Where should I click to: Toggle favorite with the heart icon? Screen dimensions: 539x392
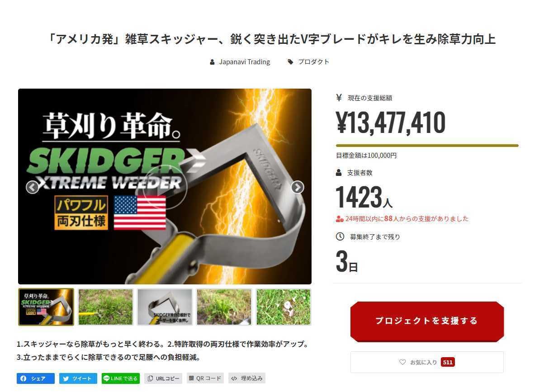(x=402, y=362)
